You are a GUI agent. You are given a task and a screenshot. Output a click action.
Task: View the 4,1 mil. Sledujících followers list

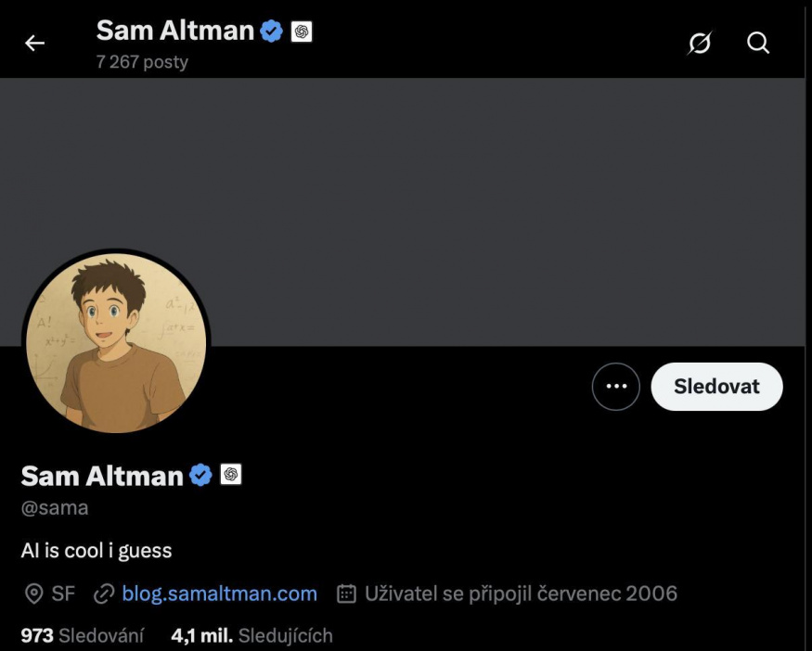[251, 635]
